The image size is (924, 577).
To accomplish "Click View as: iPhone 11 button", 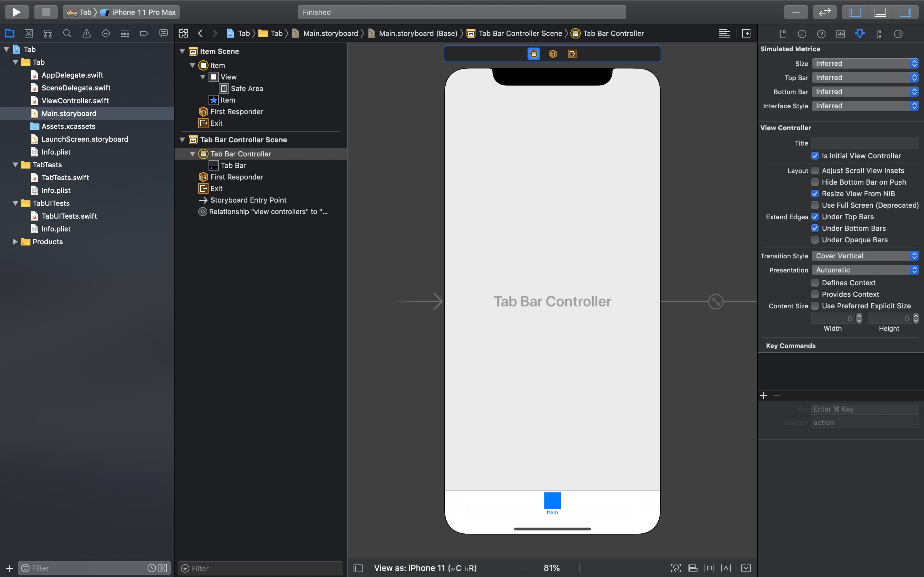I will (425, 568).
